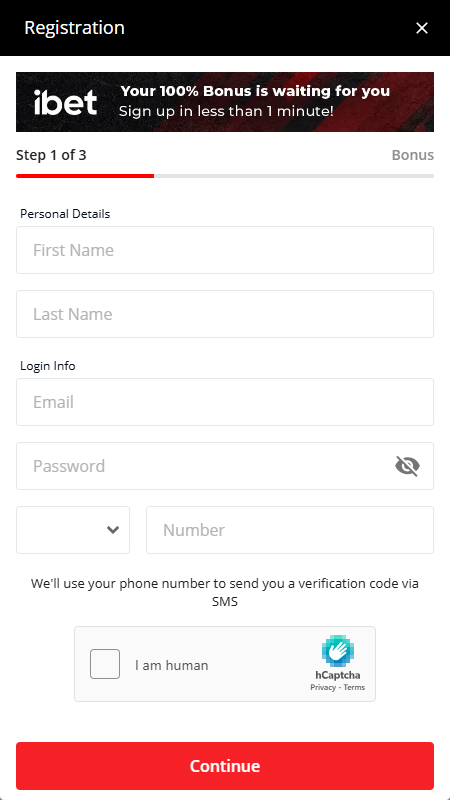The height and width of the screenshot is (800, 450).
Task: Toggle password visibility eye icon
Action: coord(407,466)
